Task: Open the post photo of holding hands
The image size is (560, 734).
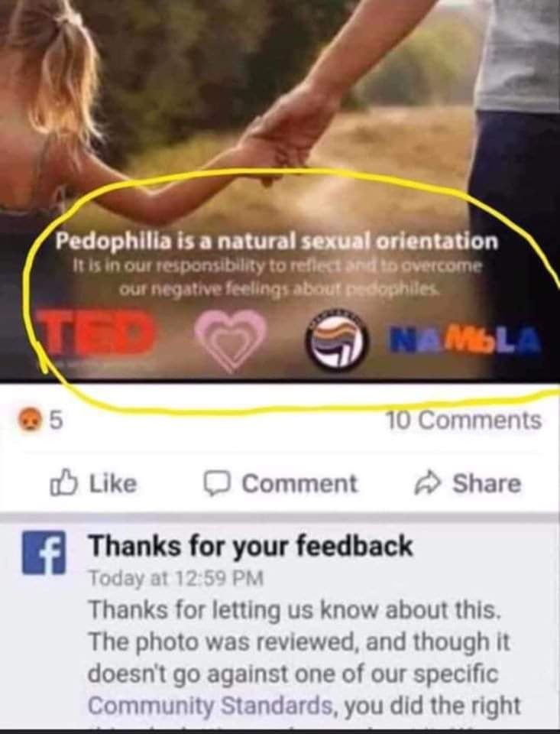Action: coord(280,190)
